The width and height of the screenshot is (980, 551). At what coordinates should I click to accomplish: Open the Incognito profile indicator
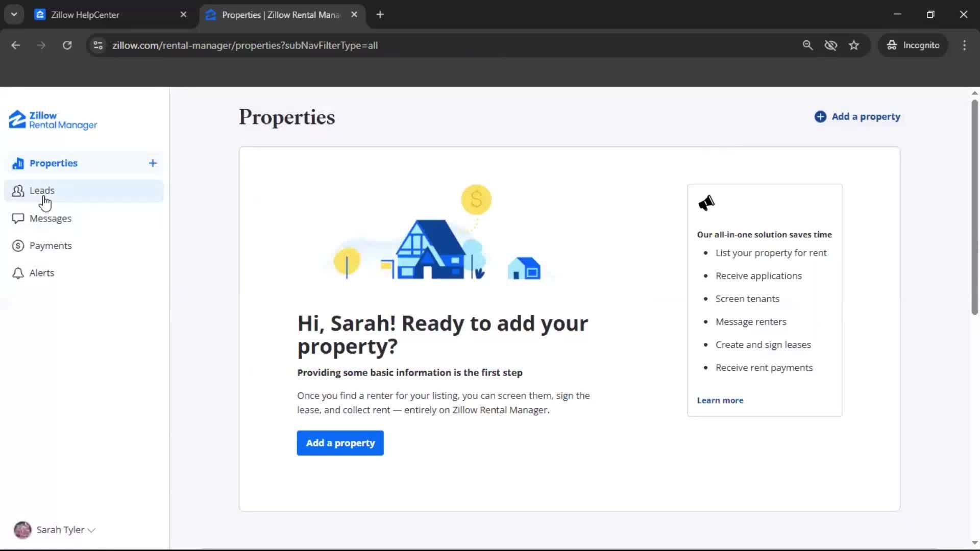click(913, 45)
